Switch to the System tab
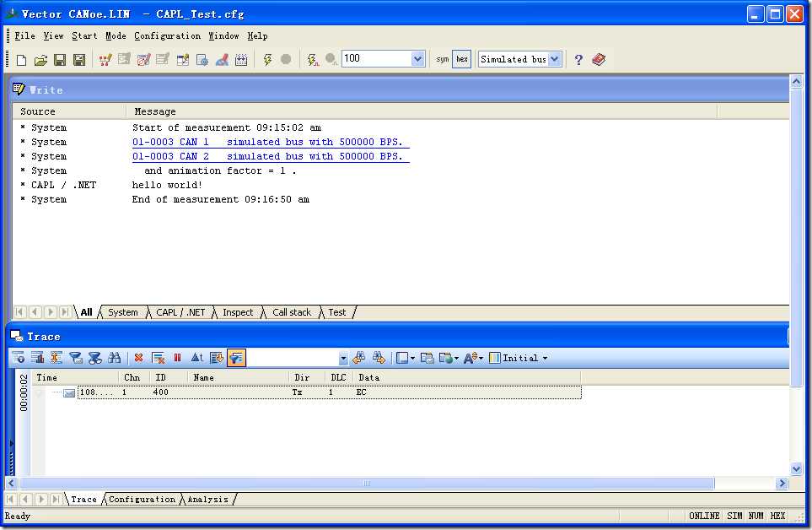Viewport: 812px width, 530px height. 123,312
